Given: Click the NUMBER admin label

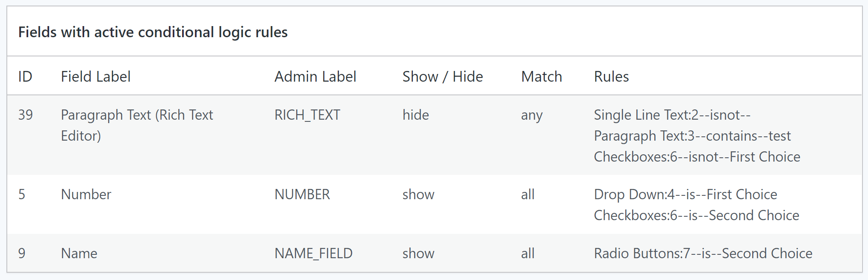Looking at the screenshot, I should click(x=302, y=194).
